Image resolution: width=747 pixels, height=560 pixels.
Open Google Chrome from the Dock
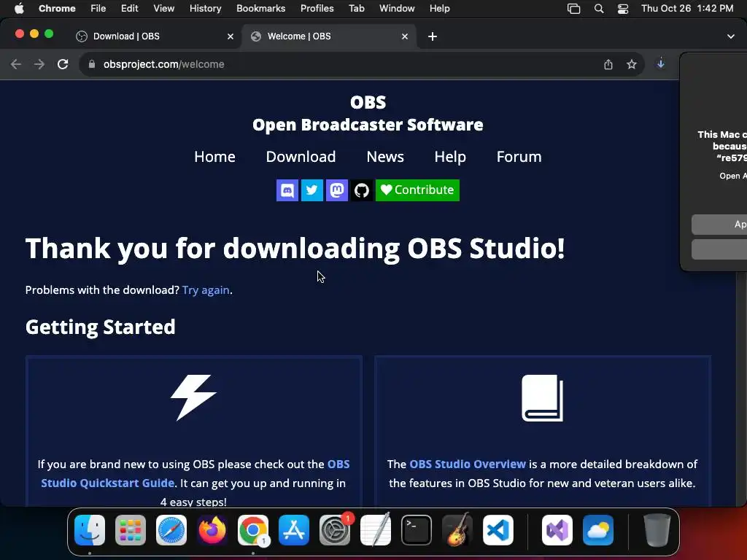click(253, 530)
